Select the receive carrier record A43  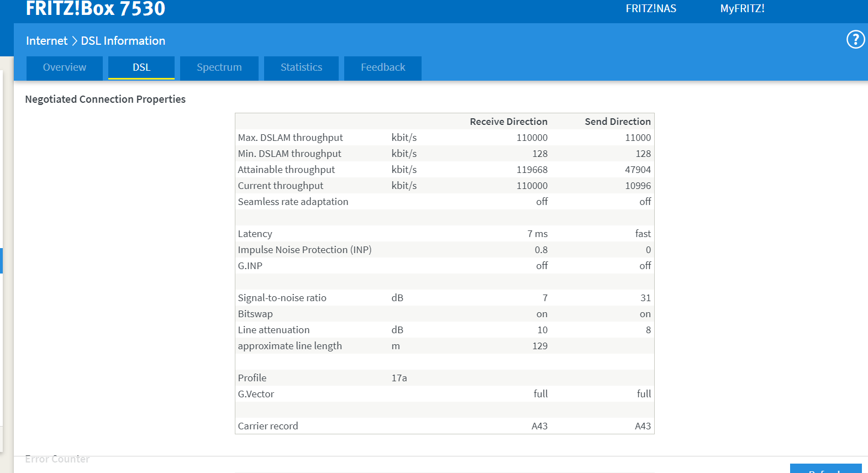[x=539, y=426]
